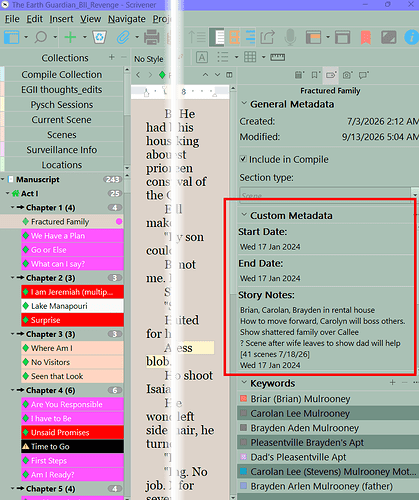Image resolution: width=419 pixels, height=500 pixels.
Task: Select the Lake Manapouri scene
Action: pyautogui.click(x=72, y=306)
